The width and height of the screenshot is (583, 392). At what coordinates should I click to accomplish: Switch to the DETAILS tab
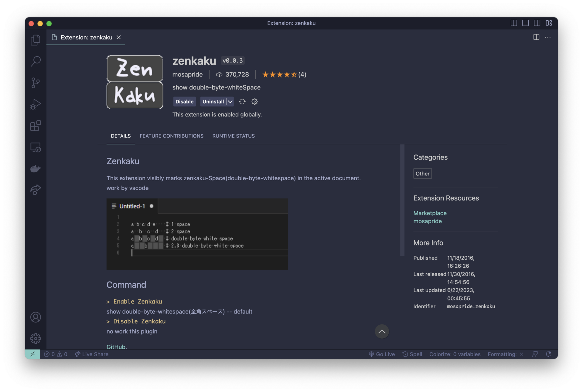(121, 136)
